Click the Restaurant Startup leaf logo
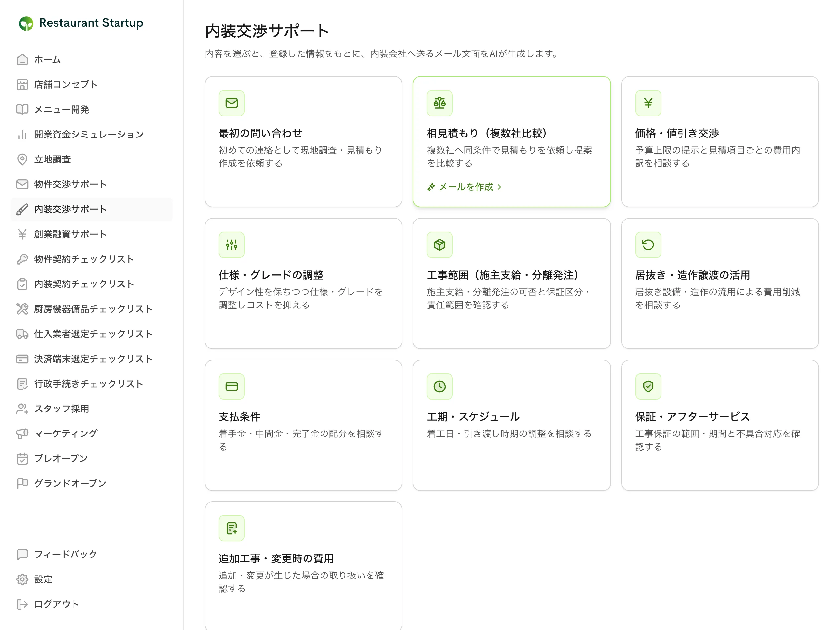 coord(26,23)
